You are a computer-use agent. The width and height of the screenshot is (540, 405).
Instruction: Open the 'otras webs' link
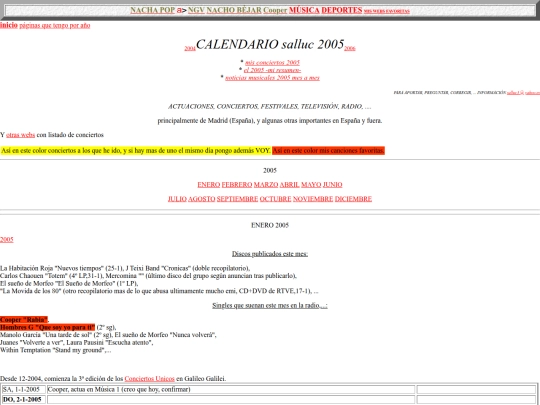[20, 135]
